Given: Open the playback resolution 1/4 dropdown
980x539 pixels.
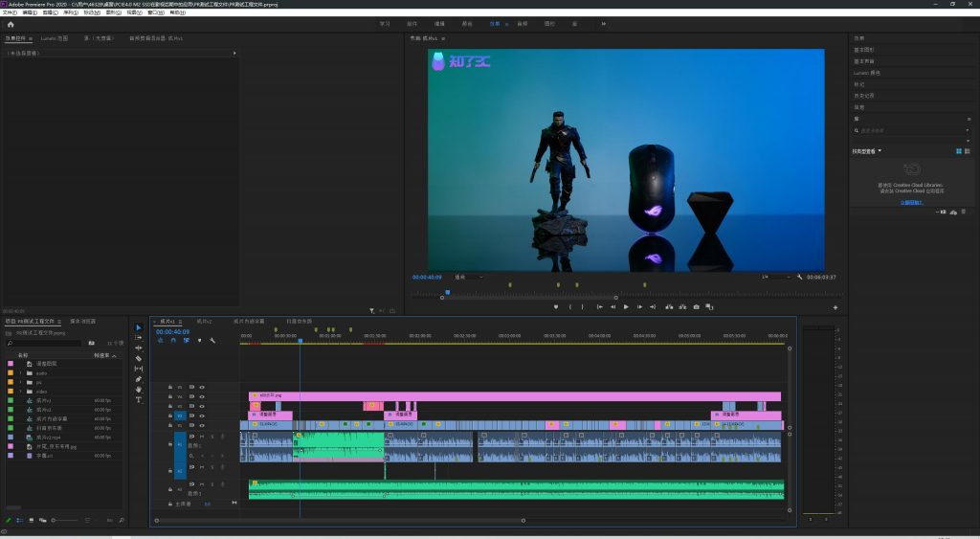Looking at the screenshot, I should pos(776,277).
